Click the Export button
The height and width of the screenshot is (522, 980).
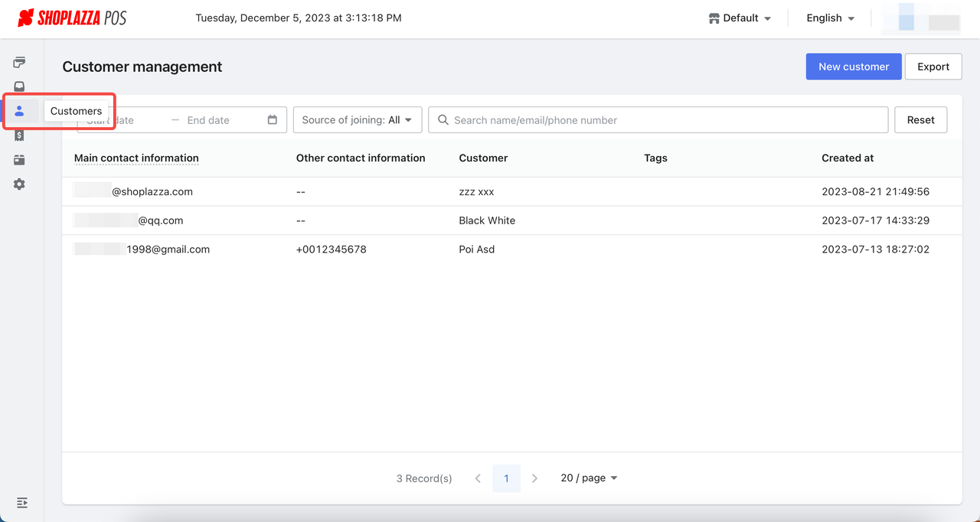pos(933,67)
